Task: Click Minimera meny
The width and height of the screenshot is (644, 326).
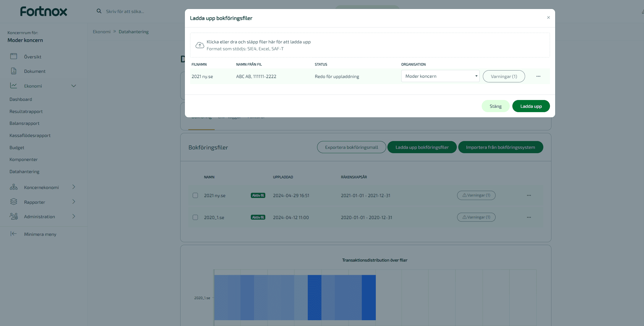Action: pos(40,234)
